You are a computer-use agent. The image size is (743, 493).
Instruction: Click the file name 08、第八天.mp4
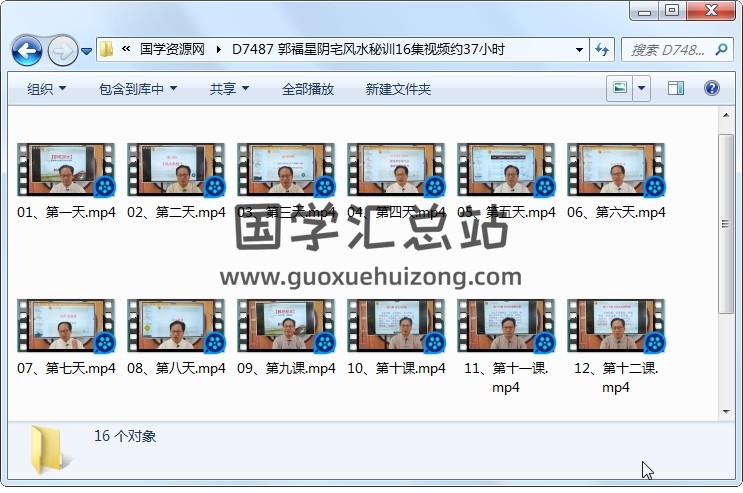176,368
